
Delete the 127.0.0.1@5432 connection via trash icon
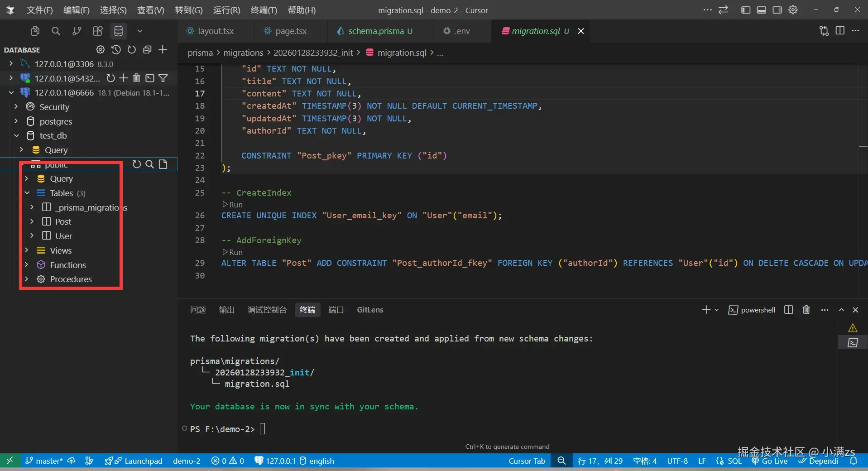(x=136, y=78)
